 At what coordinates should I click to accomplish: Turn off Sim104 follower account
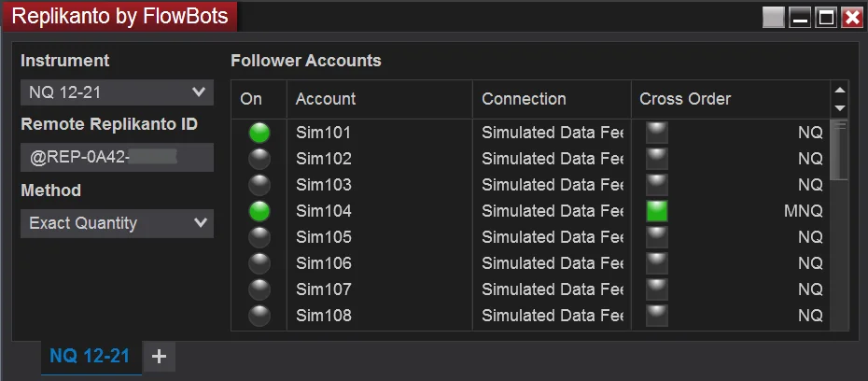[x=259, y=211]
